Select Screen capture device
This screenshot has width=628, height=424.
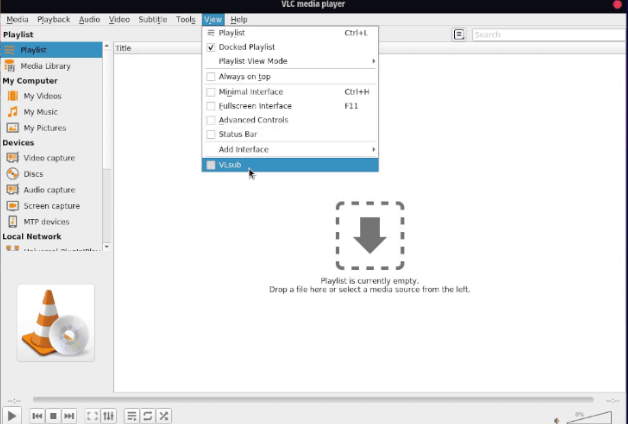point(51,206)
